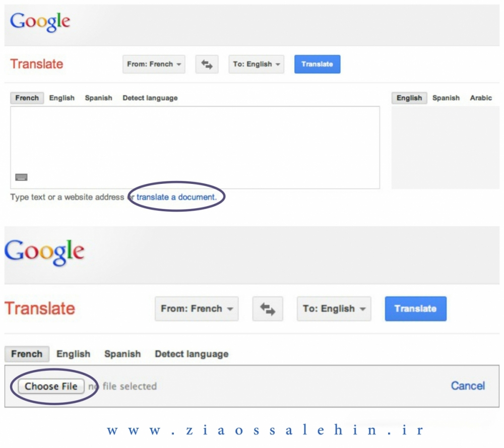Click the 'Choose File' button
The image size is (504, 448).
pos(51,386)
